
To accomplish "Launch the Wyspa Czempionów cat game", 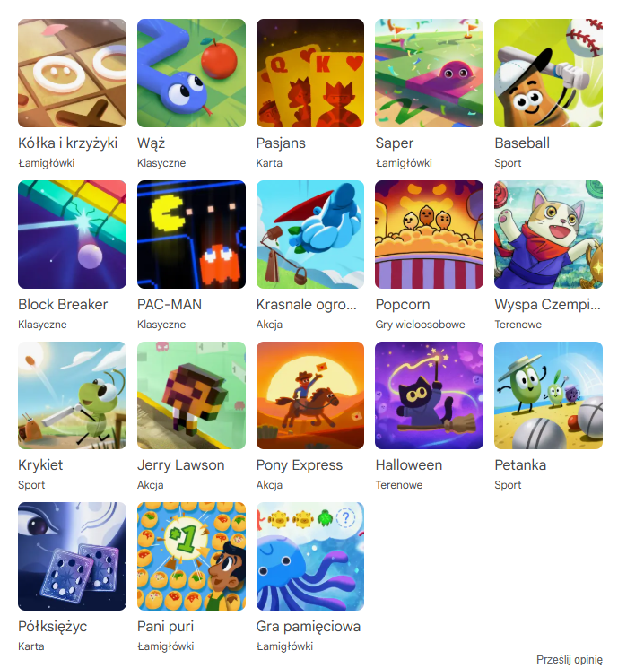I will pyautogui.click(x=549, y=234).
